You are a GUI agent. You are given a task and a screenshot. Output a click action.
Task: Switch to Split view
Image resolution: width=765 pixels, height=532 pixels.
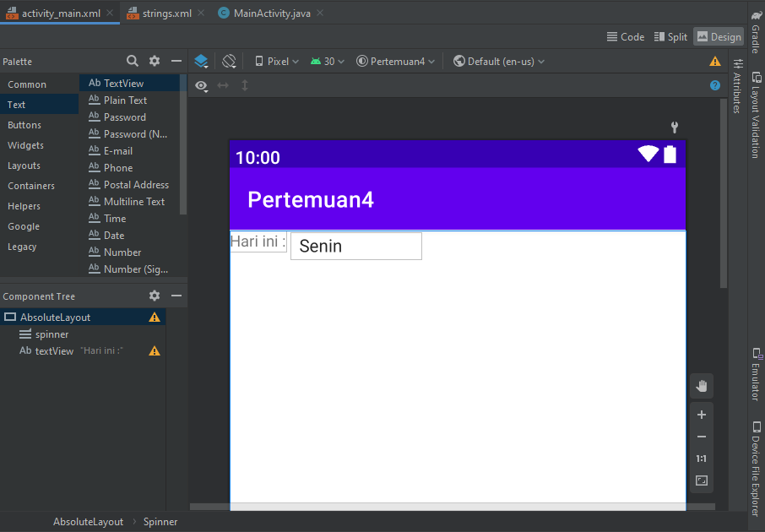click(x=670, y=37)
